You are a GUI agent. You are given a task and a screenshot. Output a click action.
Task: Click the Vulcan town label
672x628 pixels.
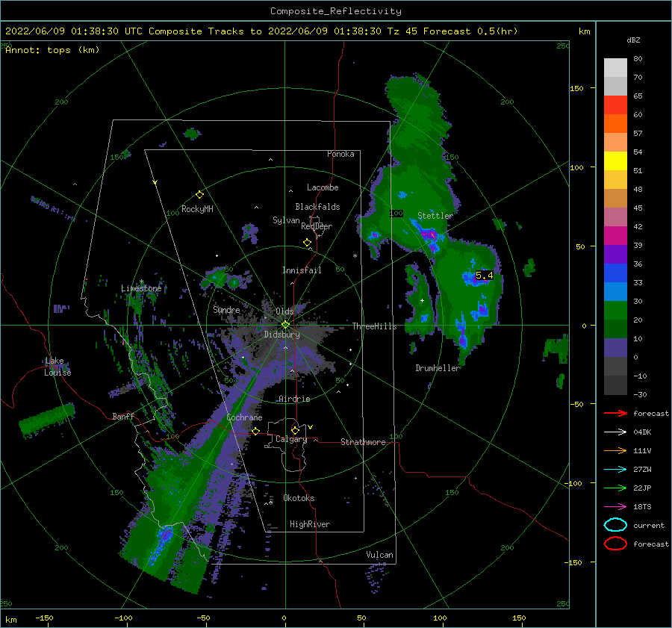point(379,555)
